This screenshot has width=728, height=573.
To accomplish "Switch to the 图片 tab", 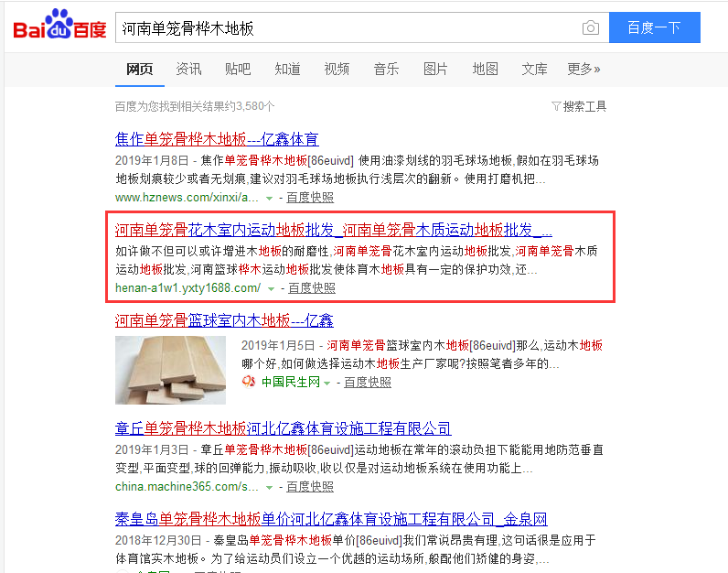I will [x=435, y=70].
